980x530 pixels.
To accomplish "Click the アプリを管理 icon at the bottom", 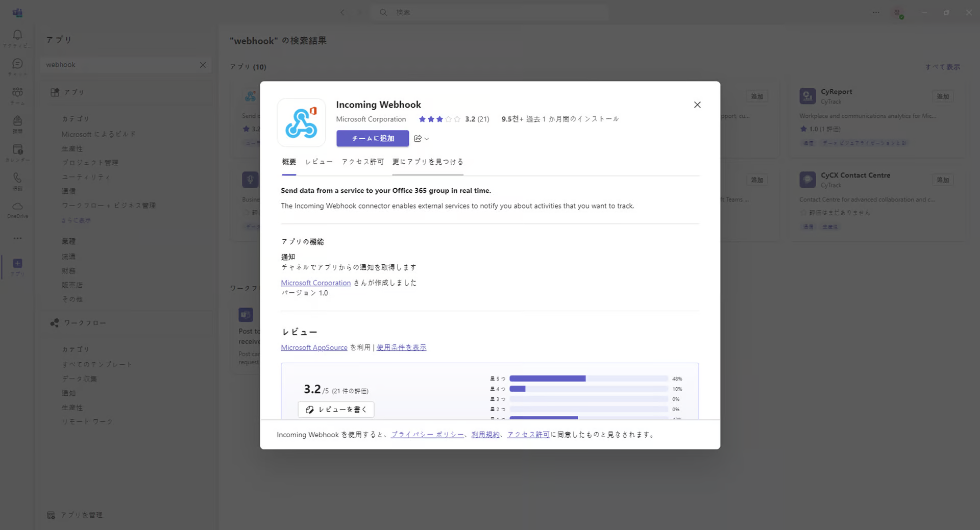I will point(51,515).
